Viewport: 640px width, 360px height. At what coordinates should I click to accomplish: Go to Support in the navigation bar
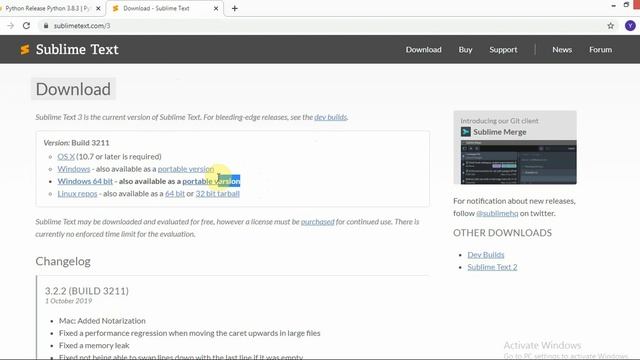(x=503, y=49)
